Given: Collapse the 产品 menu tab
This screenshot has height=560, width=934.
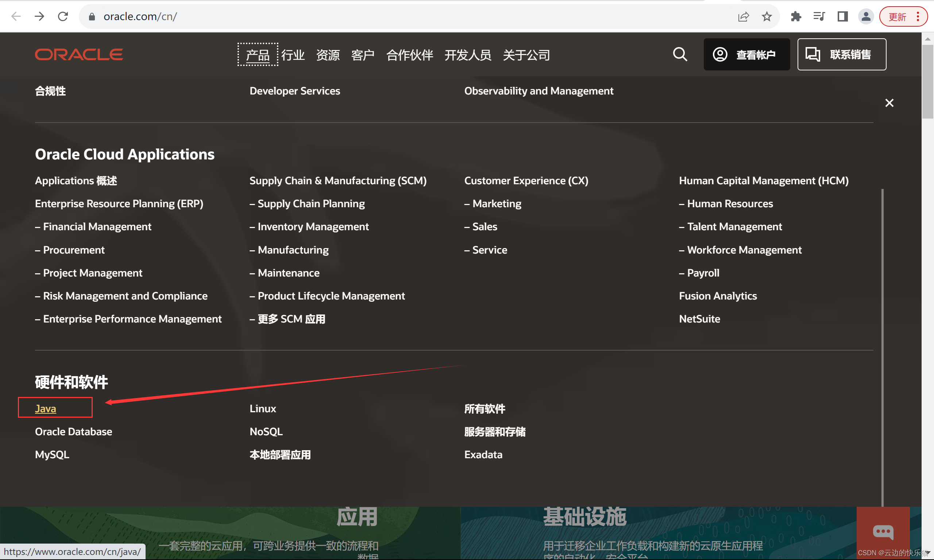Looking at the screenshot, I should [258, 55].
